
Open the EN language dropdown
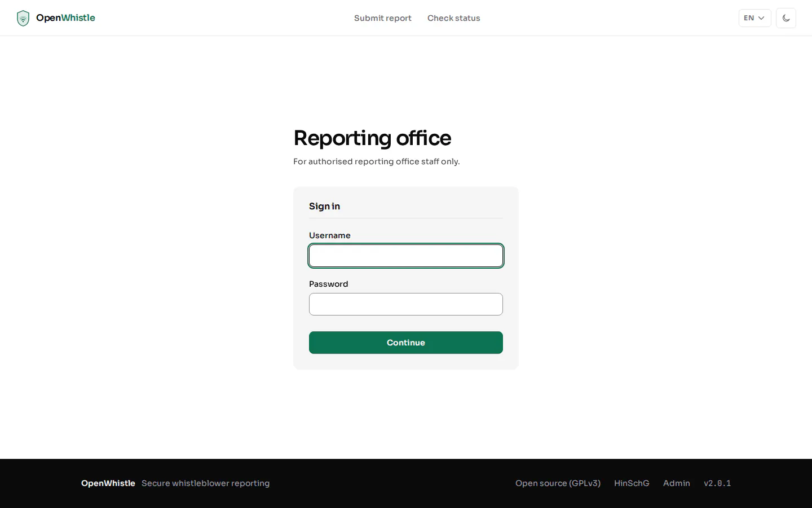754,18
